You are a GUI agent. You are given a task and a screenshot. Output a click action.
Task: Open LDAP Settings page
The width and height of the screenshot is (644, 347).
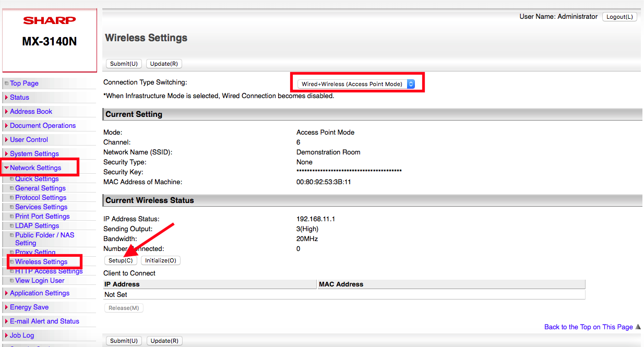tap(37, 226)
